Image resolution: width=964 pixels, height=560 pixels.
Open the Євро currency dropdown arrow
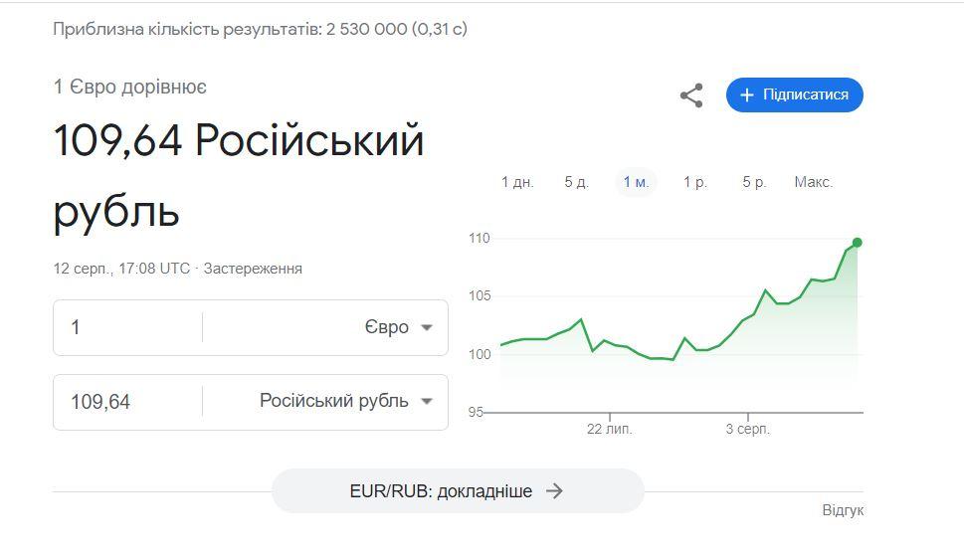[427, 327]
